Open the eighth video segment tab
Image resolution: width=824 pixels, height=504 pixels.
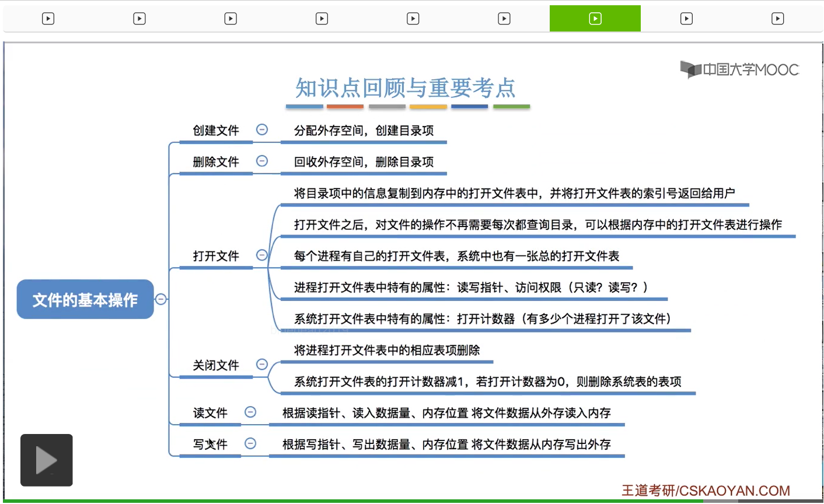click(x=686, y=19)
